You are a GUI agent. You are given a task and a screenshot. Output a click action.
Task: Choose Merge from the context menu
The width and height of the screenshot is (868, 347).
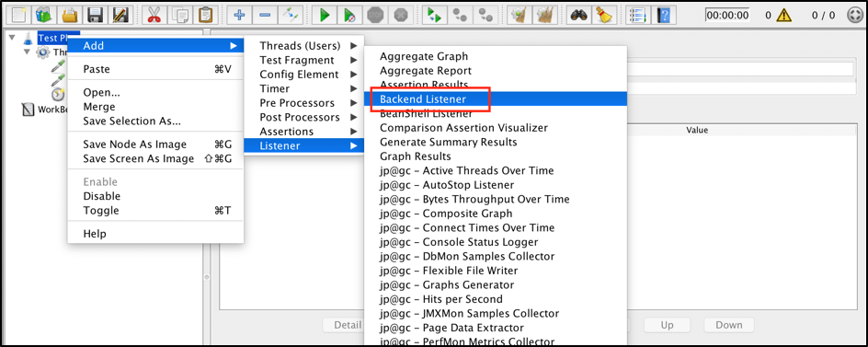point(155,107)
